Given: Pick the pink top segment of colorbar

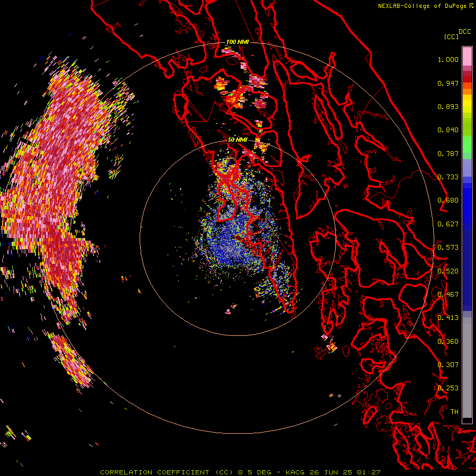Looking at the screenshot, I should click(467, 56).
